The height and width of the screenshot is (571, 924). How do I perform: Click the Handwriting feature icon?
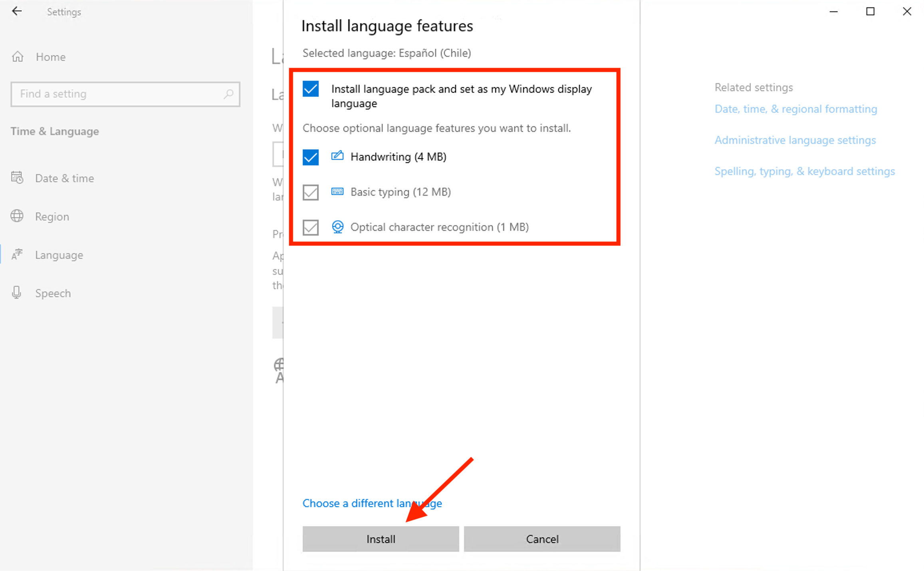click(337, 157)
